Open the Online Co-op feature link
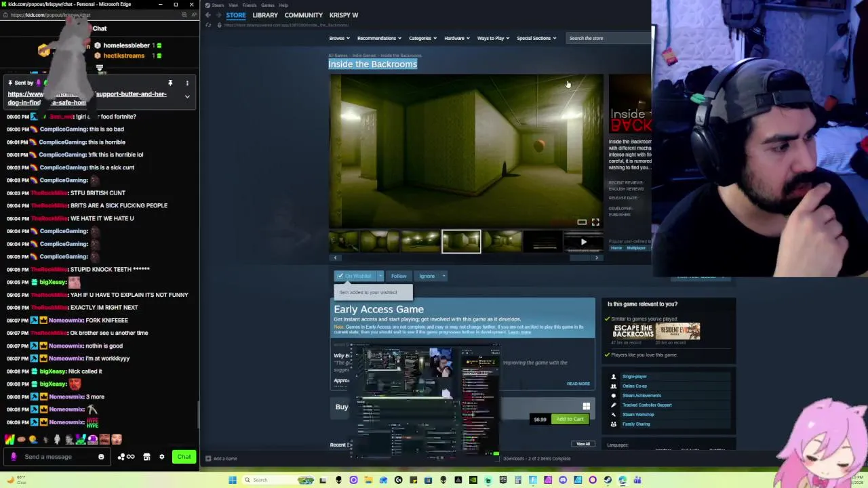The image size is (868, 488). point(635,386)
